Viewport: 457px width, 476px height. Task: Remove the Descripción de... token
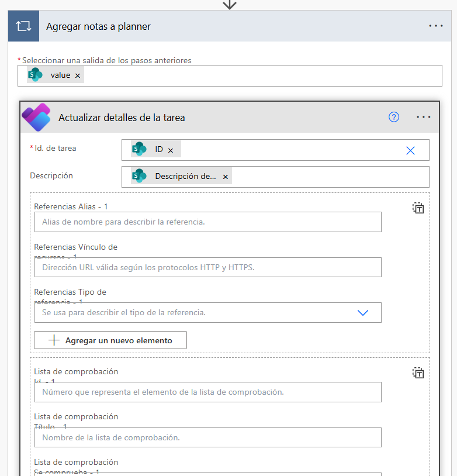(226, 177)
